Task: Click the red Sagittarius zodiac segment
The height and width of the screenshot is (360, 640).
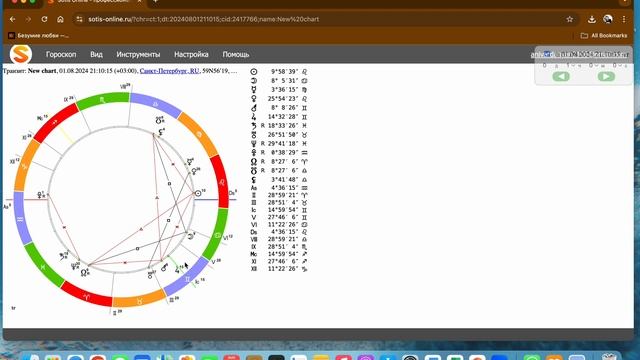Action: (55, 121)
